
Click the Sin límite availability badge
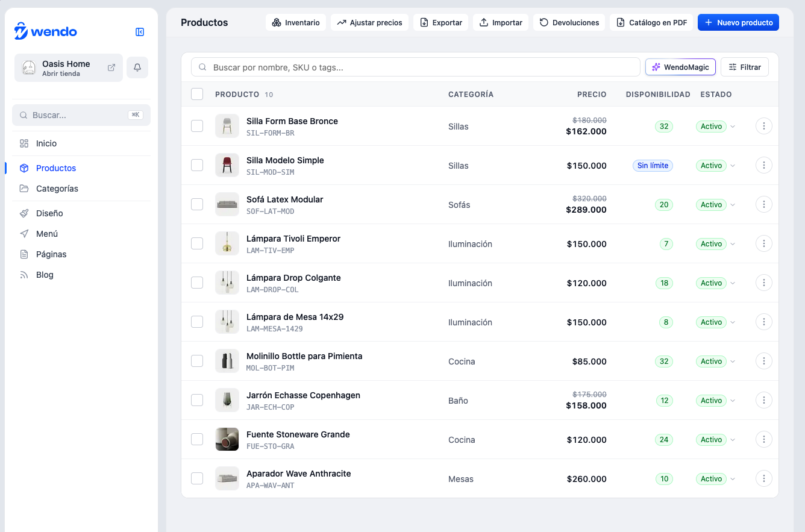[x=653, y=166]
